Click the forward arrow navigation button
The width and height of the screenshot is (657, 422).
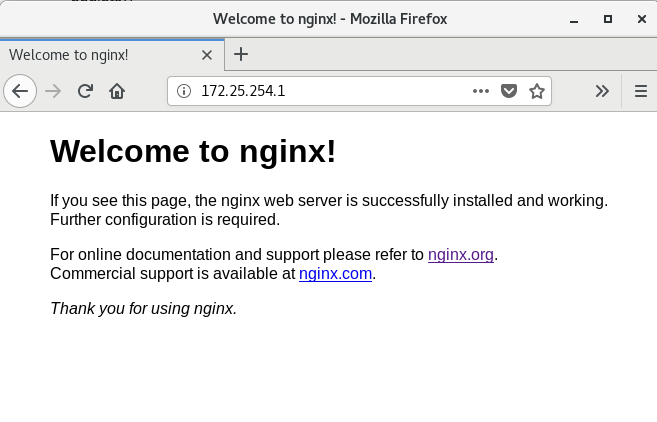53,91
